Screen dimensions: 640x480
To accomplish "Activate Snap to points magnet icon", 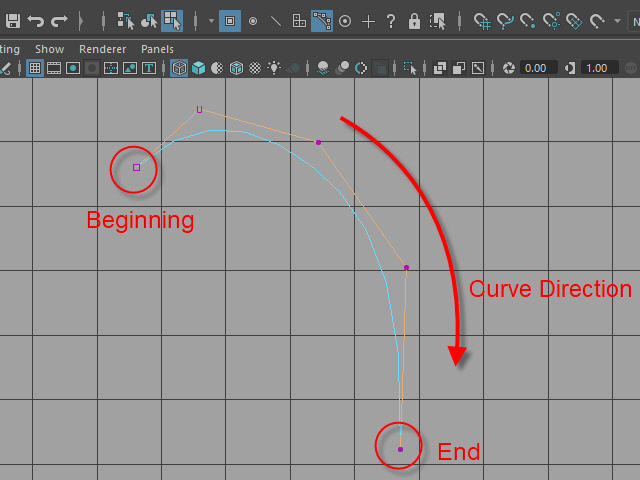I will pos(529,20).
